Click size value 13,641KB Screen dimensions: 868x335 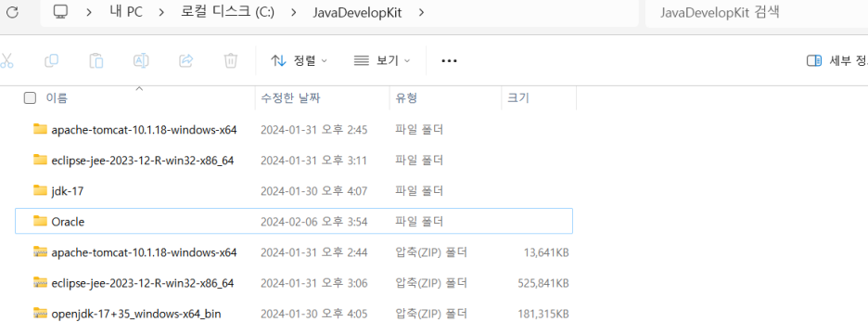(x=546, y=252)
